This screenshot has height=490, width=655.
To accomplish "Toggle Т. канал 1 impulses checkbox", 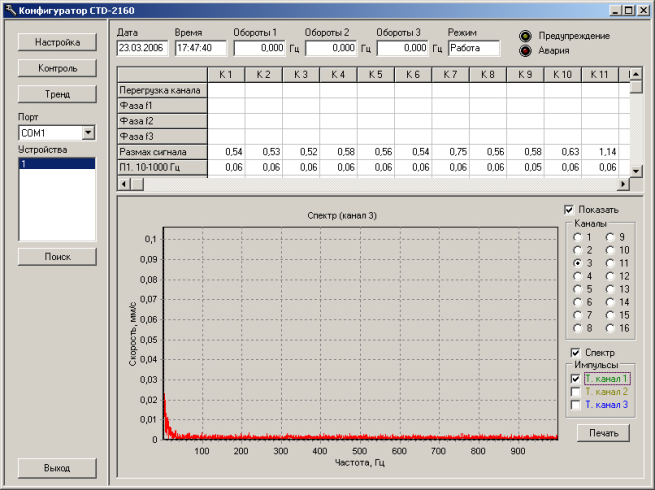I will [574, 379].
